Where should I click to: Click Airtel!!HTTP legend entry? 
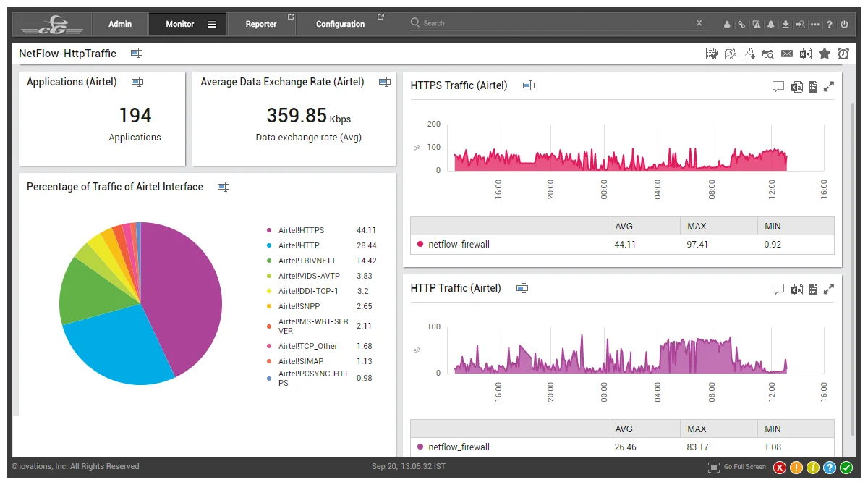tap(299, 245)
